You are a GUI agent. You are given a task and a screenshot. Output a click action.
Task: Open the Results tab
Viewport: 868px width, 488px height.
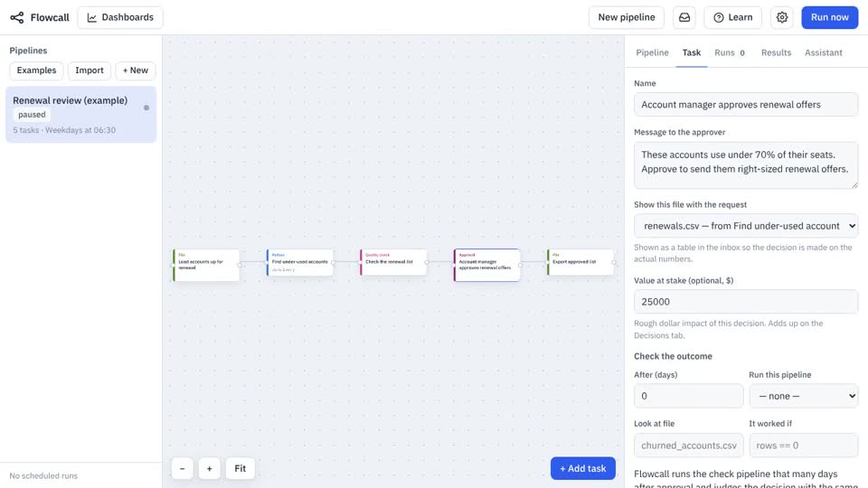[776, 52]
